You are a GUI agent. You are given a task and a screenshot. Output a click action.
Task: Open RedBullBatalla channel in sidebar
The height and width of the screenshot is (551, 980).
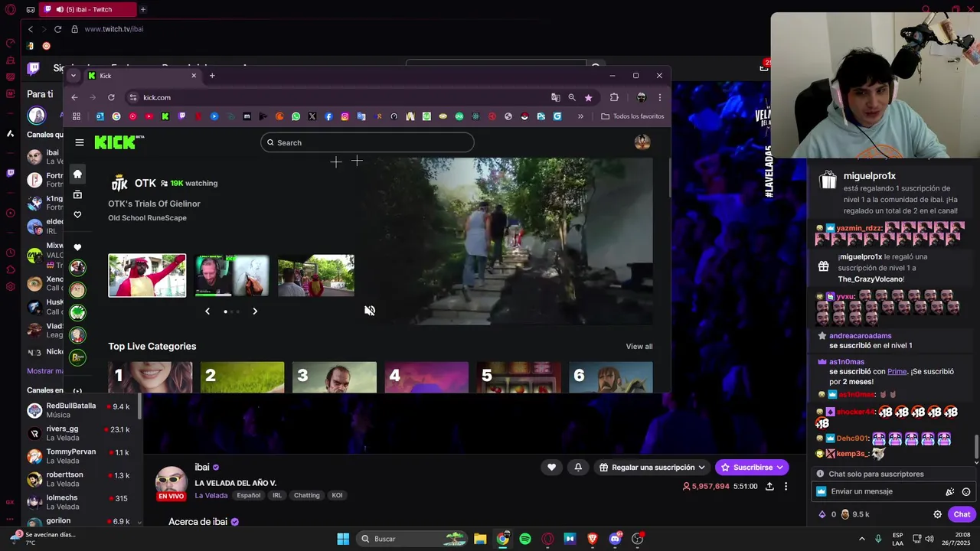point(83,410)
